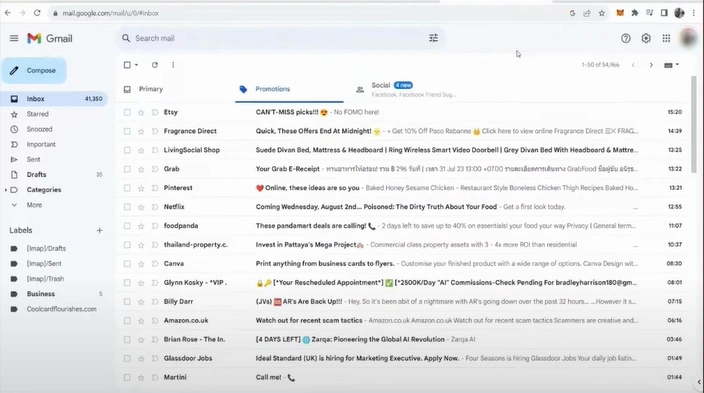Viewport: 704px width, 393px height.
Task: Open browser side panel icon
Action: coord(664,13)
